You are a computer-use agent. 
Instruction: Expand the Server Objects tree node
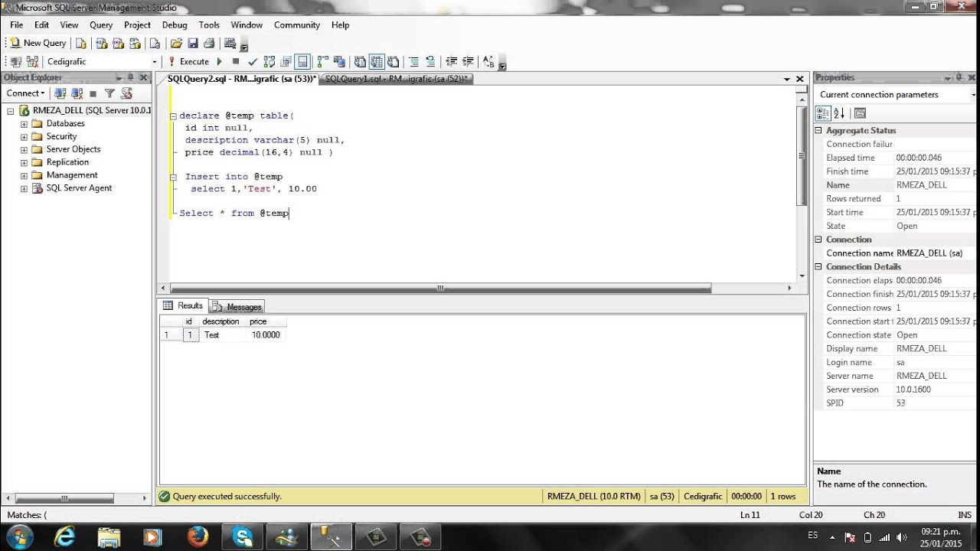click(x=24, y=150)
